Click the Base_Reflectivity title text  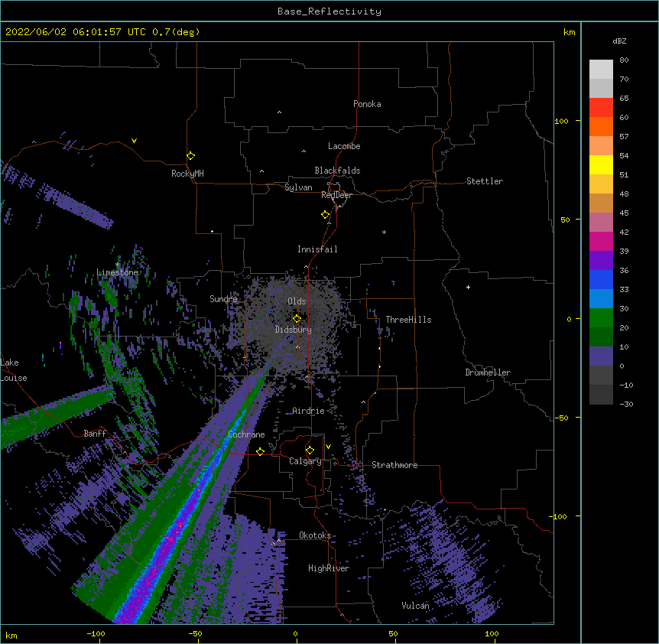click(x=329, y=11)
